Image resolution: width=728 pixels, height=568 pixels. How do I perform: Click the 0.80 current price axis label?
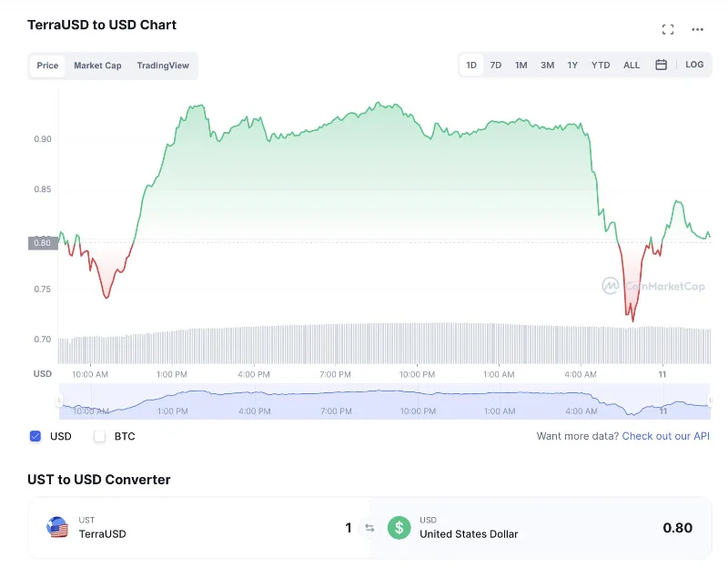click(43, 243)
